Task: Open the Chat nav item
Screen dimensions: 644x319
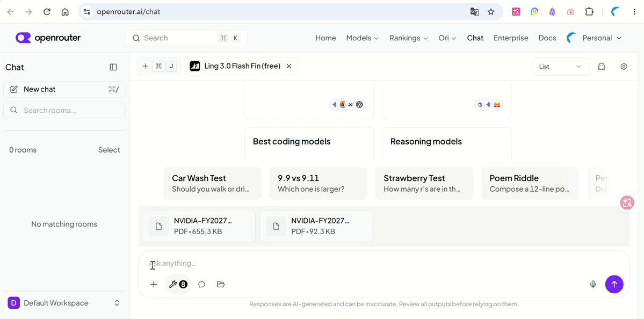Action: click(475, 38)
